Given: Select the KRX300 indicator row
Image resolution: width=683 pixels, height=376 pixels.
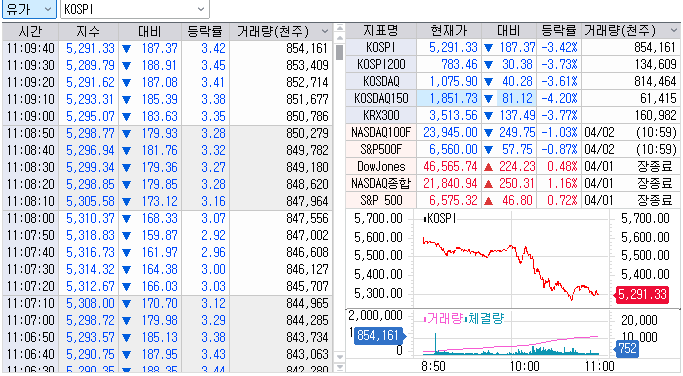Looking at the screenshot, I should [x=513, y=115].
